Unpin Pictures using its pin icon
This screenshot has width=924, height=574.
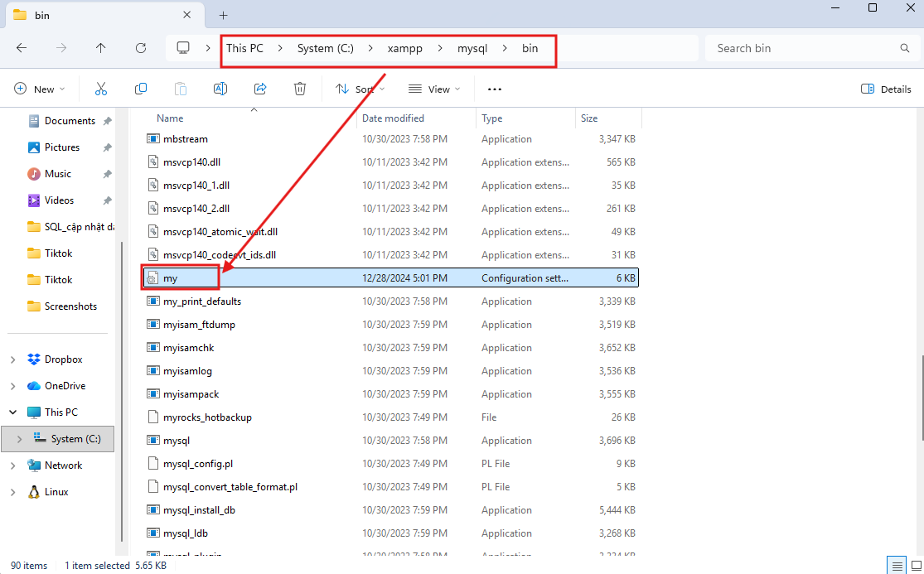tap(107, 147)
